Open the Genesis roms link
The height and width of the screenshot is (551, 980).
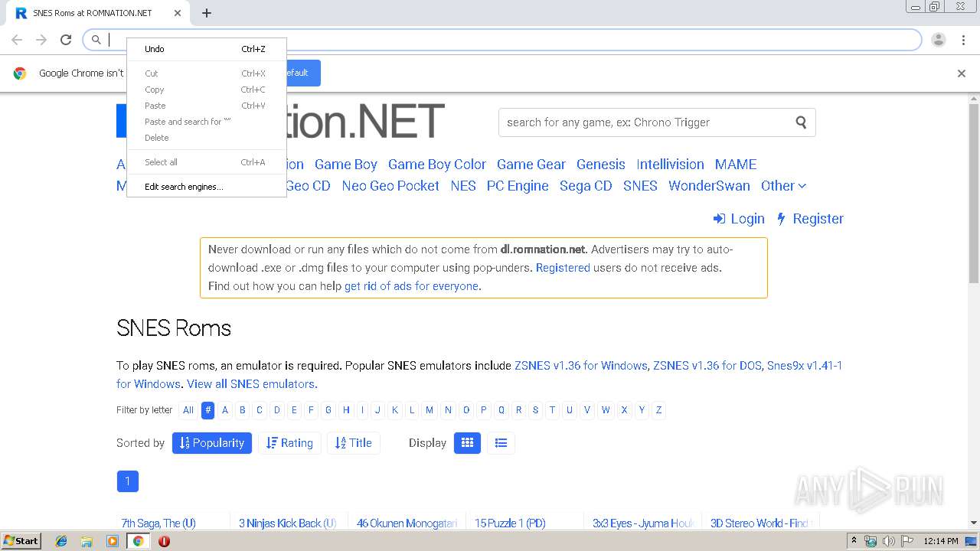pyautogui.click(x=601, y=165)
